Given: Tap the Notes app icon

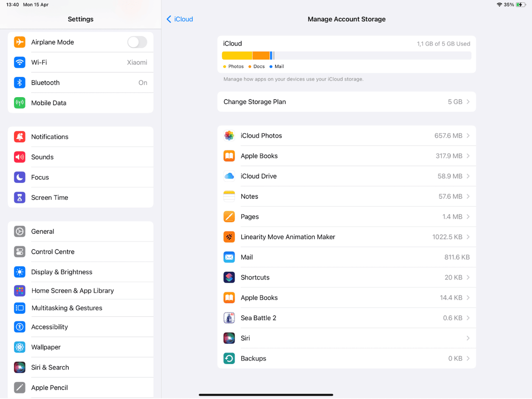Looking at the screenshot, I should [229, 196].
